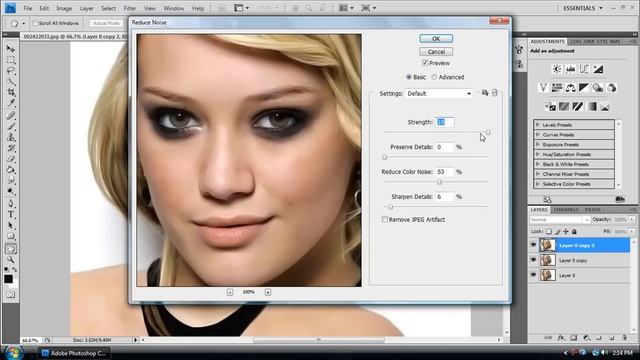Image resolution: width=640 pixels, height=360 pixels.
Task: Click the Strength slider handle
Action: coord(488,132)
